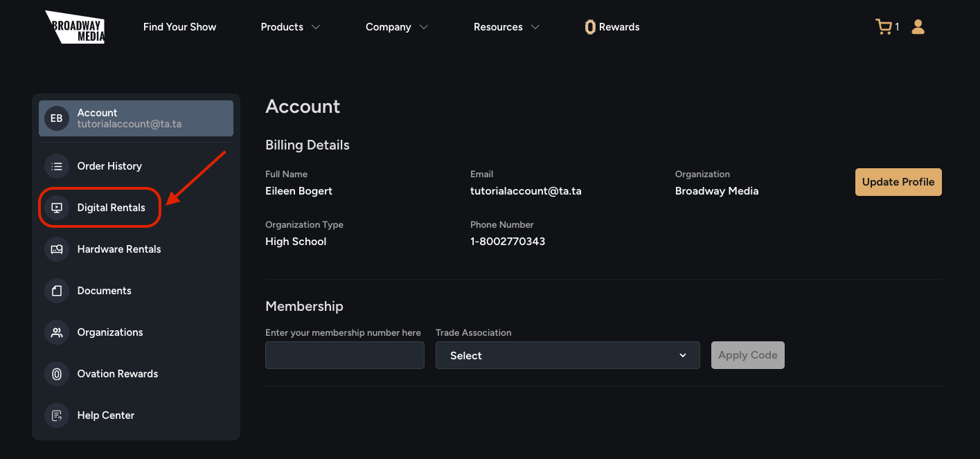Open the shopping cart icon
This screenshot has width=980, height=459.
[x=884, y=26]
